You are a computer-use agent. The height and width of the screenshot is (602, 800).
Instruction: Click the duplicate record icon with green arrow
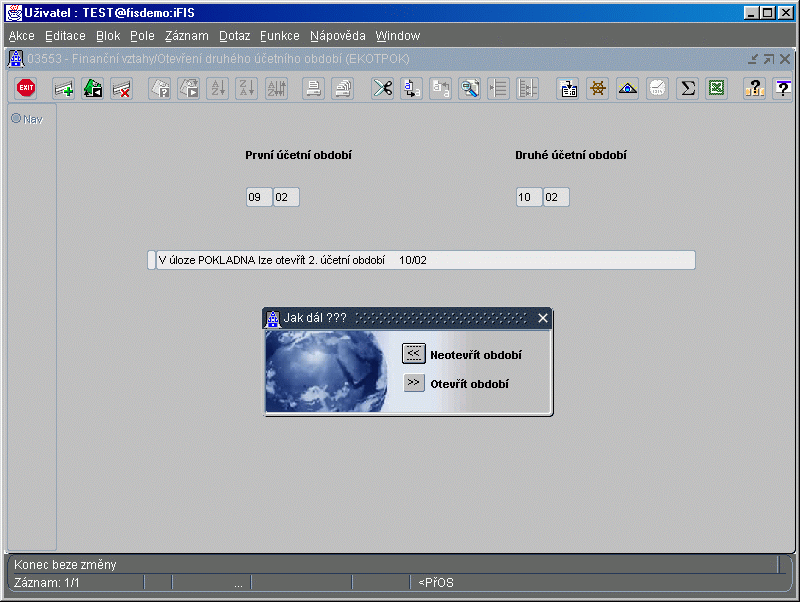(93, 89)
